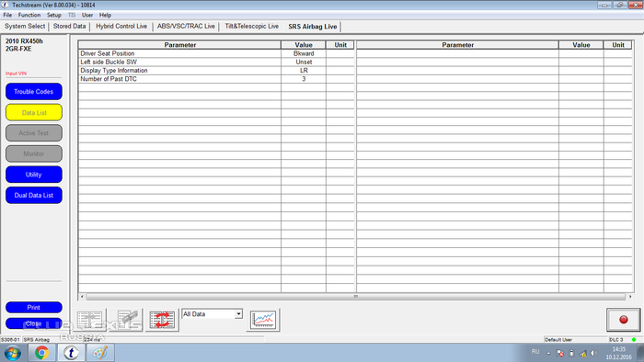The height and width of the screenshot is (362, 644).
Task: Click the red-arrow list swap icon
Action: tap(162, 320)
